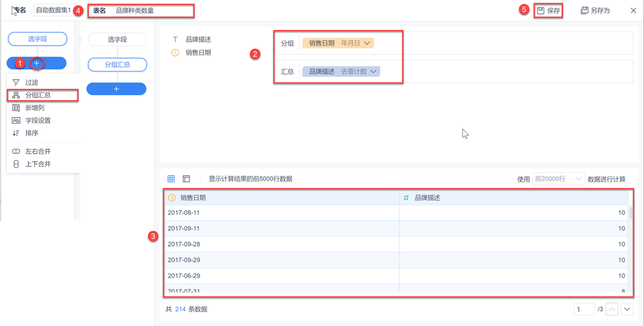Viewport: 644px width, 326px height.
Task: Close the editor with X
Action: coord(633,10)
